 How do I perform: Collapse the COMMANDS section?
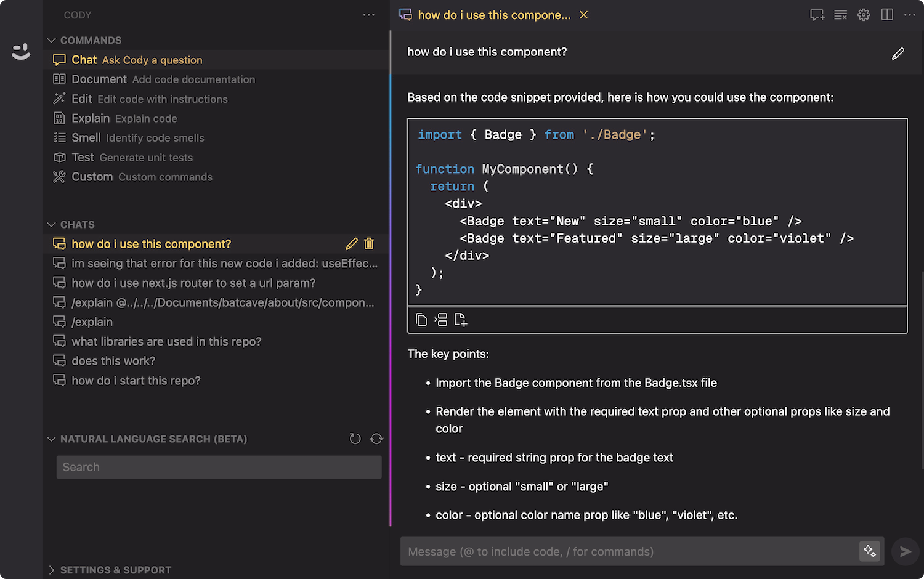(52, 40)
